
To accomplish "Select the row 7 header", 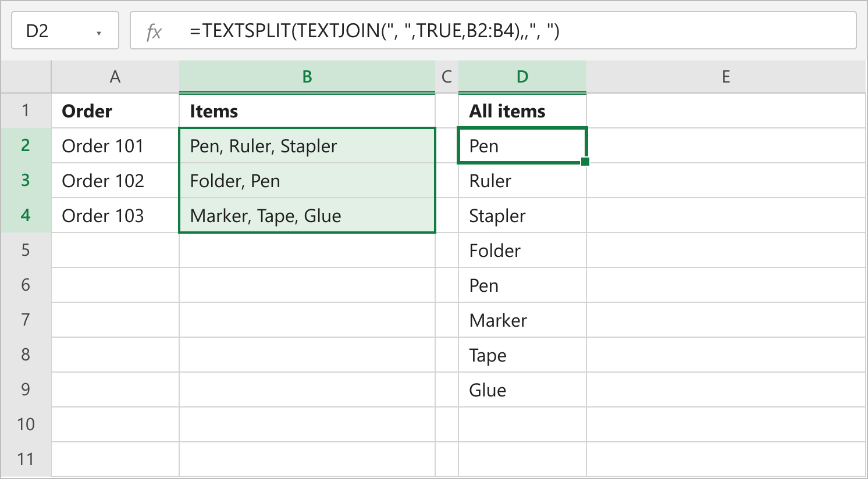I will (x=26, y=320).
